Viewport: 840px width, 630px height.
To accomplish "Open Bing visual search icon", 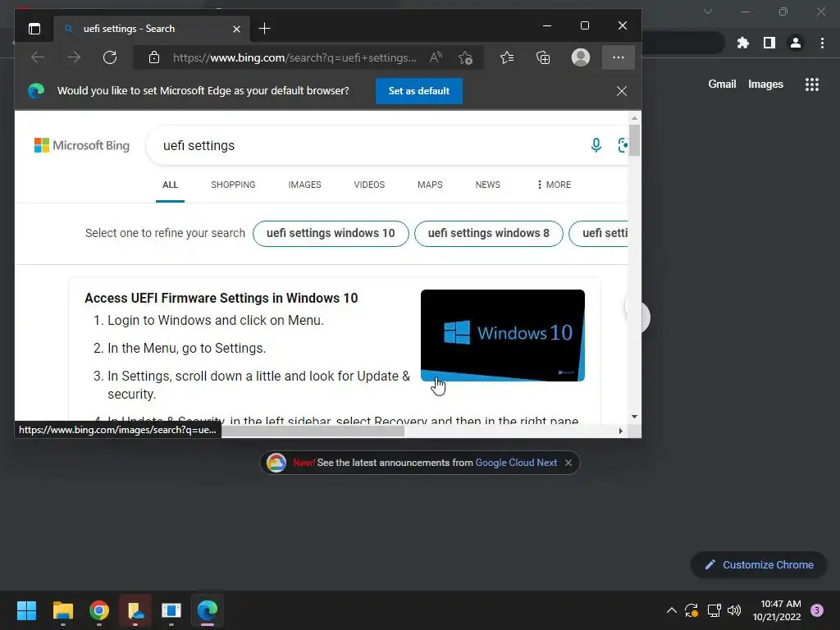I will pos(623,145).
